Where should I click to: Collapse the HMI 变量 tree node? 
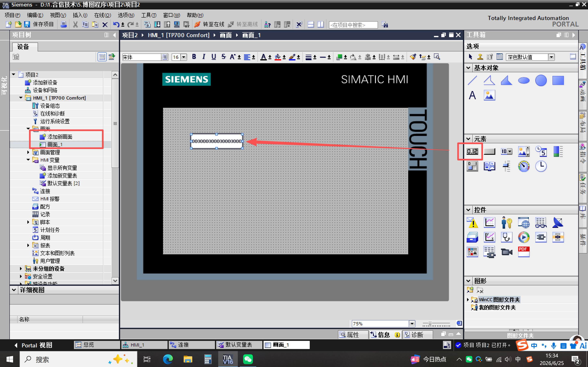coord(28,160)
